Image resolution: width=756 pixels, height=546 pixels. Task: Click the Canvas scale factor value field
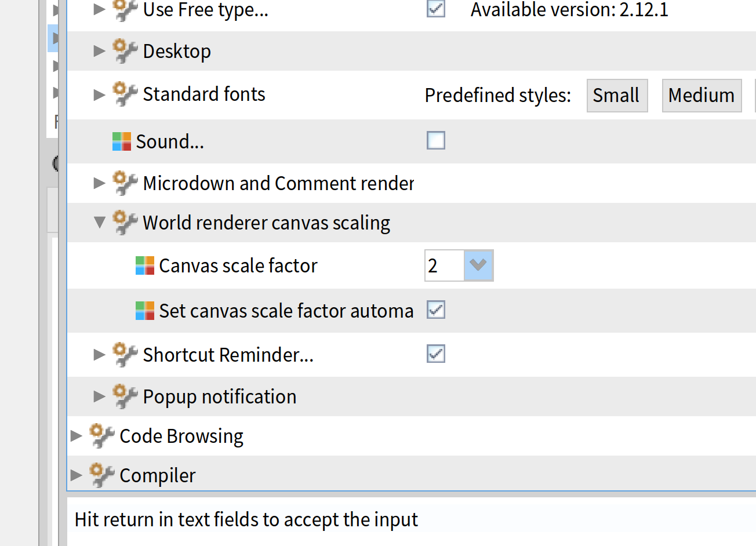coord(444,265)
